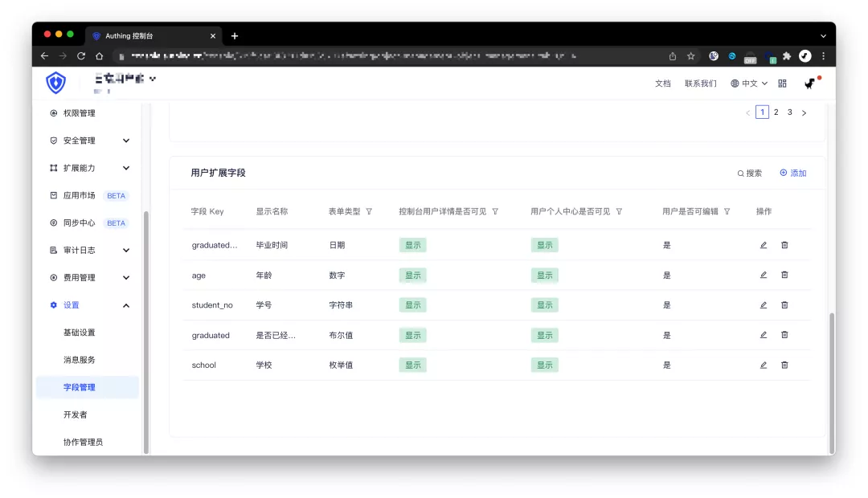Screen dimensions: 868x498
Task: Click the browser address bar
Action: tap(387, 56)
